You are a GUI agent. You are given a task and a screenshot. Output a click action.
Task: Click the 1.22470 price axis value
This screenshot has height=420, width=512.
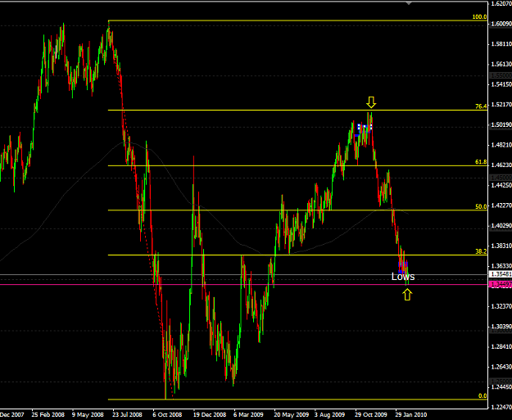tap(501, 407)
